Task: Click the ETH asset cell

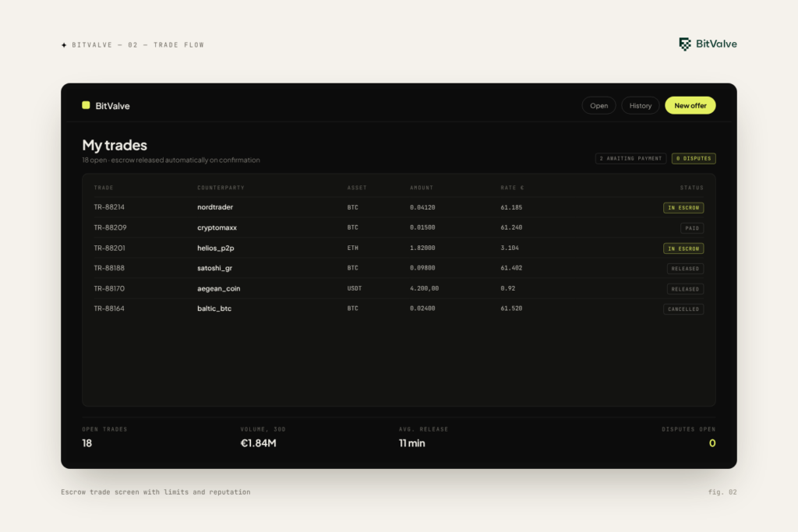Action: tap(353, 248)
